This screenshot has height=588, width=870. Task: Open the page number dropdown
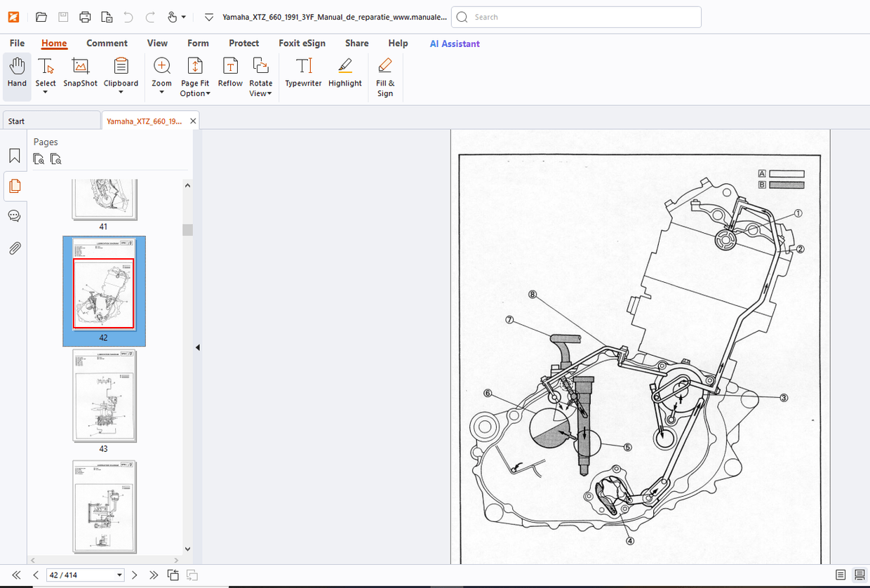119,575
